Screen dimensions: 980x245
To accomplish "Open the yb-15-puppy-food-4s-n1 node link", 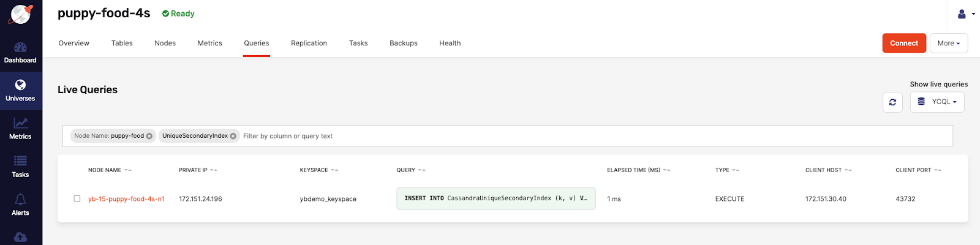I will 126,199.
